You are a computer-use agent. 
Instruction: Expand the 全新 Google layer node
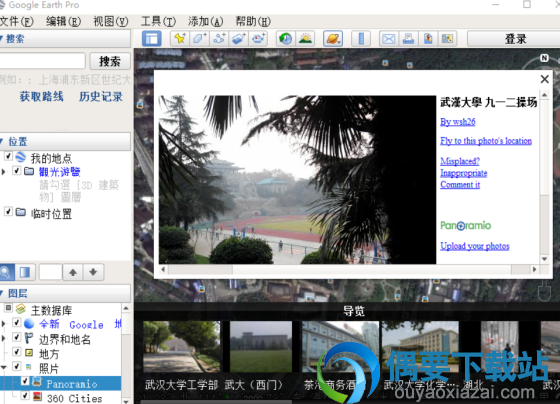[4, 324]
